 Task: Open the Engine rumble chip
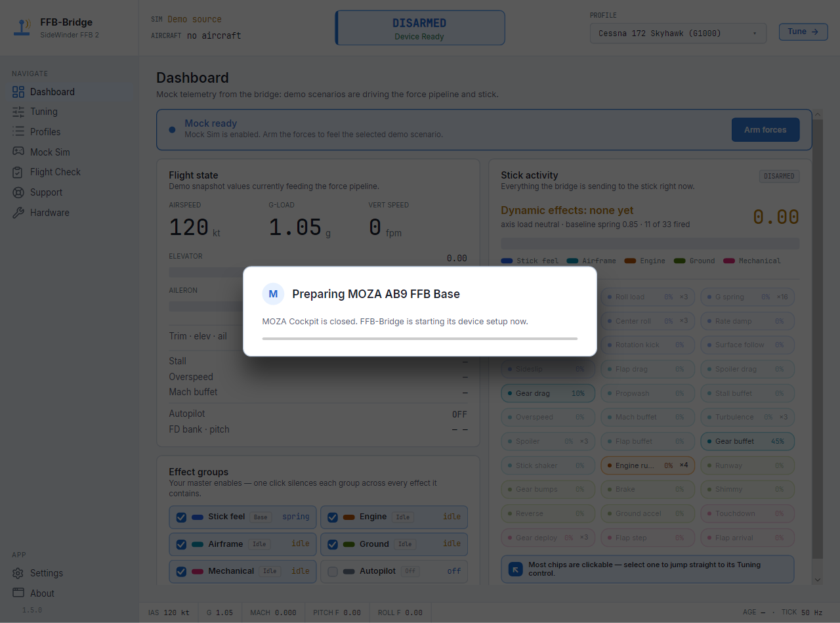[647, 465]
